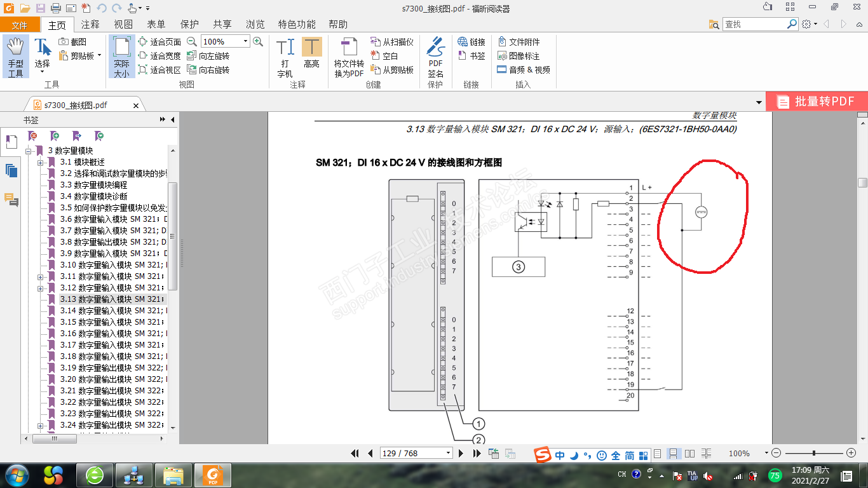Open Windows Start menu
This screenshot has width=868, height=488.
click(x=17, y=475)
